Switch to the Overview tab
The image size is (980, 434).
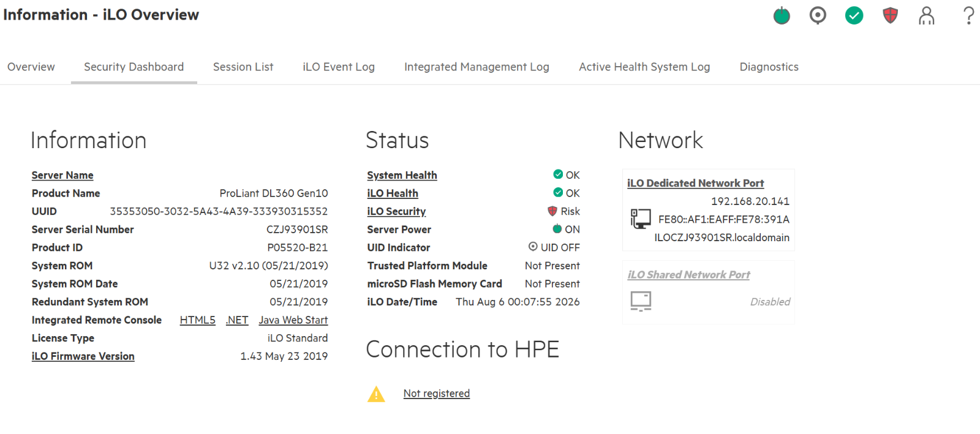(x=31, y=67)
